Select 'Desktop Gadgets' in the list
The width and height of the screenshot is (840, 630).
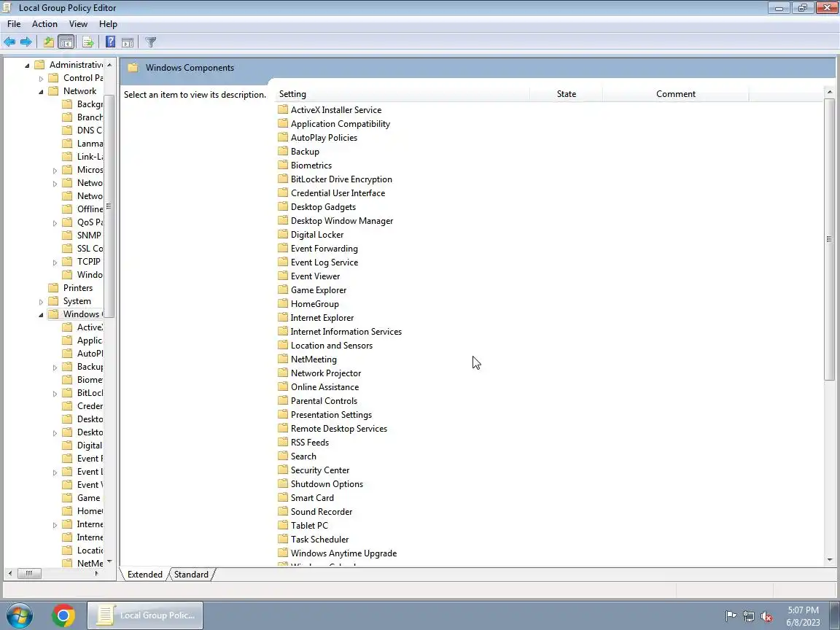[323, 207]
